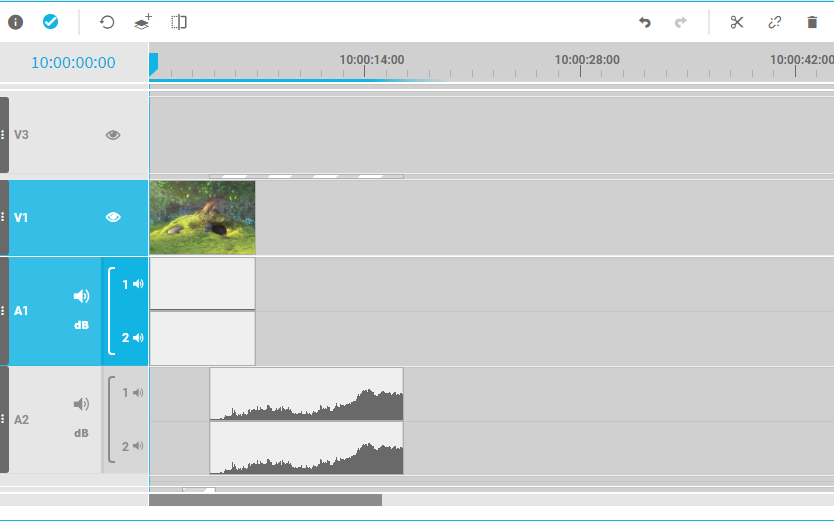Select the video clip thumbnail on V1
This screenshot has width=834, height=521.
(202, 217)
